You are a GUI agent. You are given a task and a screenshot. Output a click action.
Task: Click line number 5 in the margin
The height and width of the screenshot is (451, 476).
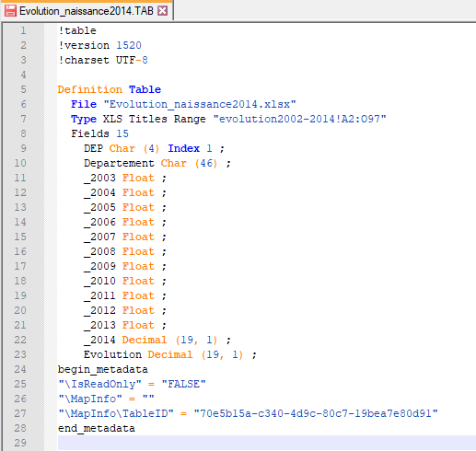coord(23,89)
